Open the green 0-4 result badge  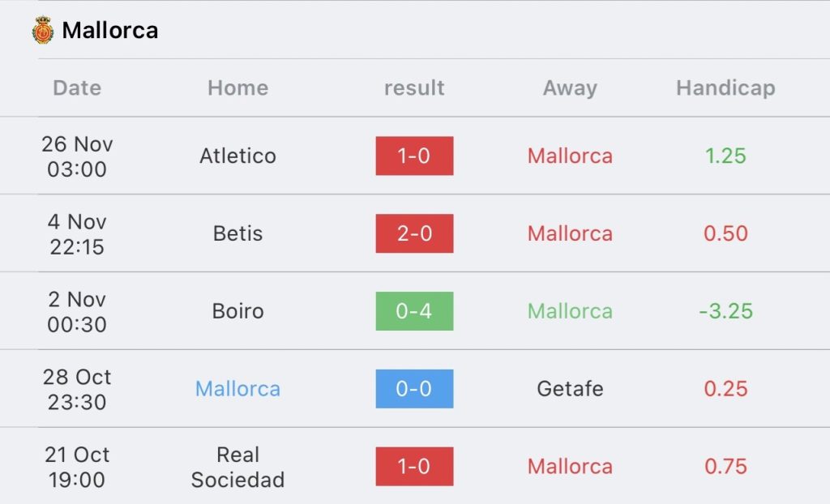(x=414, y=311)
